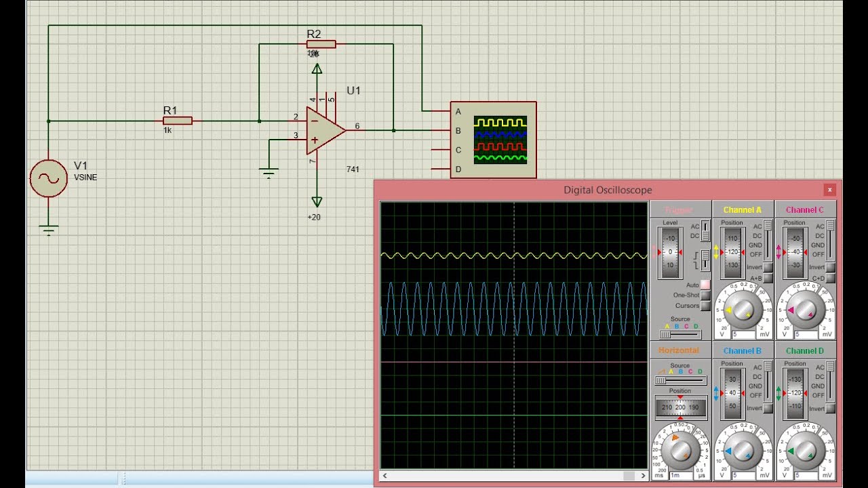Click the Channel A volts dial knob
Image resolution: width=868 pixels, height=488 pixels.
743,310
